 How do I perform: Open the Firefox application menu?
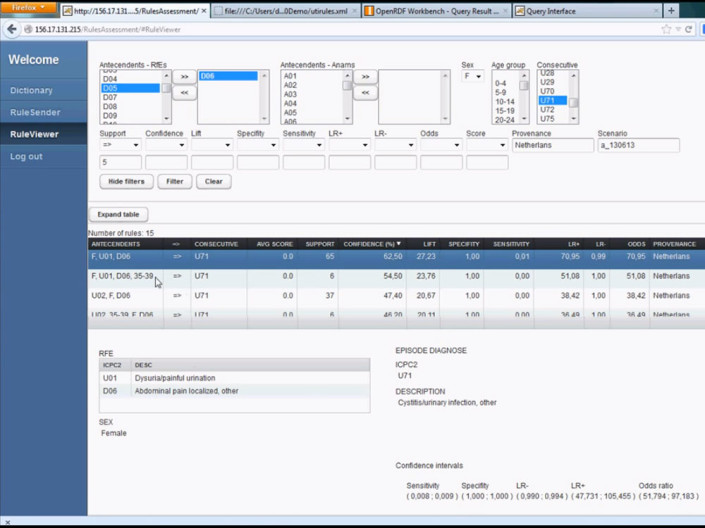(x=28, y=8)
